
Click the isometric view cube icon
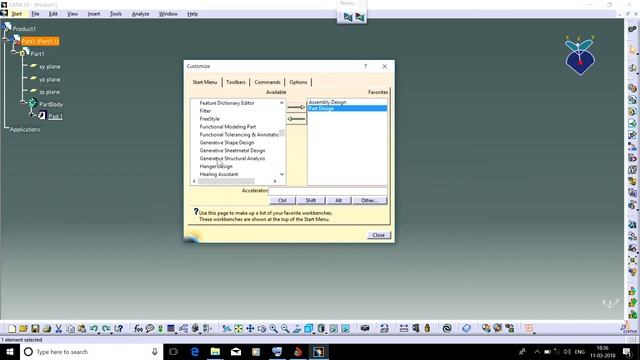click(x=309, y=329)
